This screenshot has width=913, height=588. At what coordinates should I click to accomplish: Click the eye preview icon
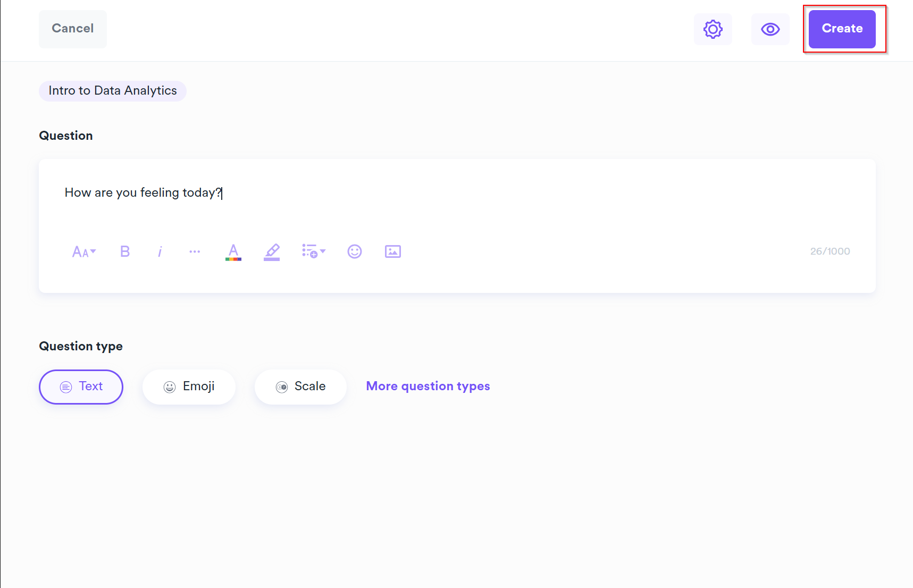click(x=770, y=29)
